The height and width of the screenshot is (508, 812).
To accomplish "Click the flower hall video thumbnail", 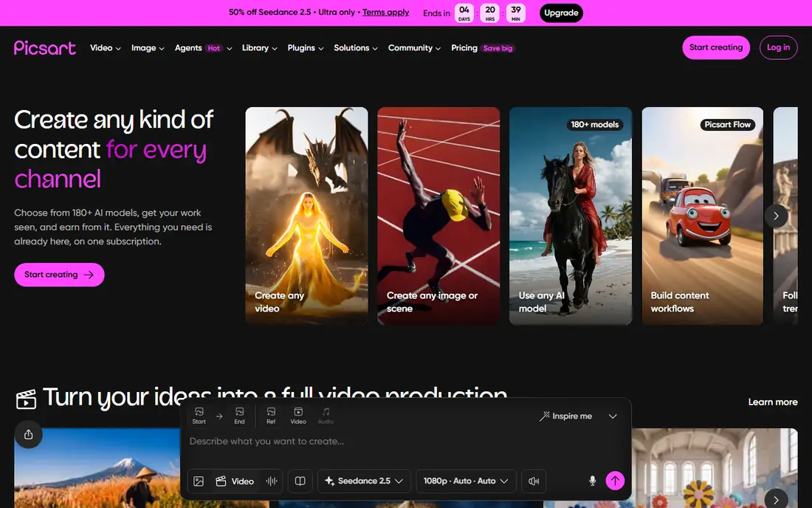I will coord(715,468).
